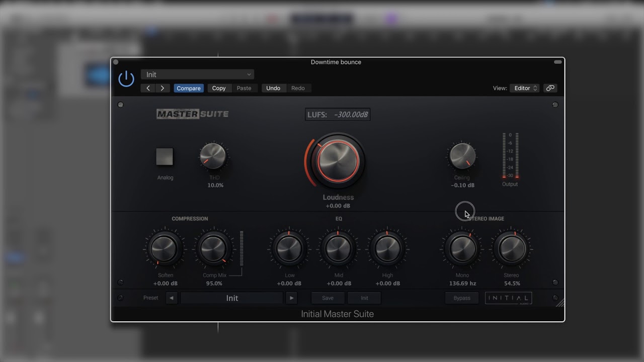Screen dimensions: 644x362
Task: Click the Low EQ knob
Action: [x=289, y=248]
